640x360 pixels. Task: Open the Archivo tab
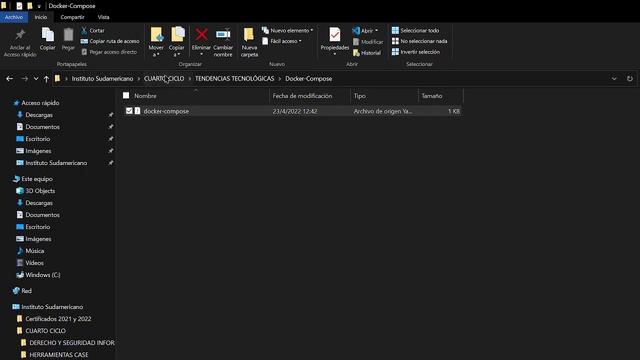click(x=14, y=17)
